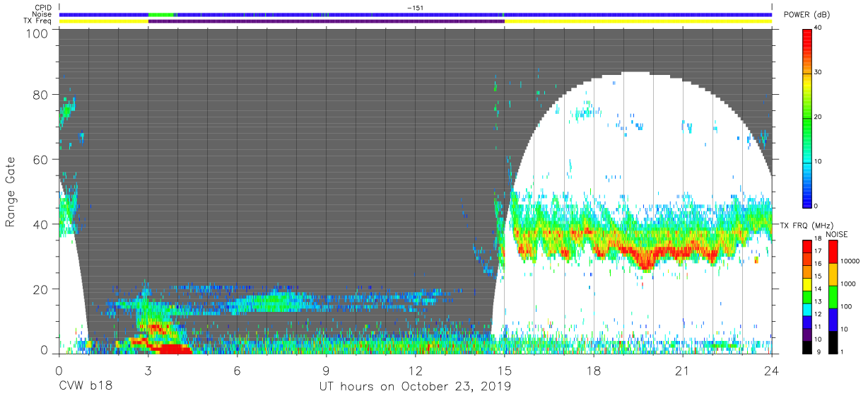Click the 10000 label on noise scale
This screenshot has height=401, width=868.
click(851, 261)
